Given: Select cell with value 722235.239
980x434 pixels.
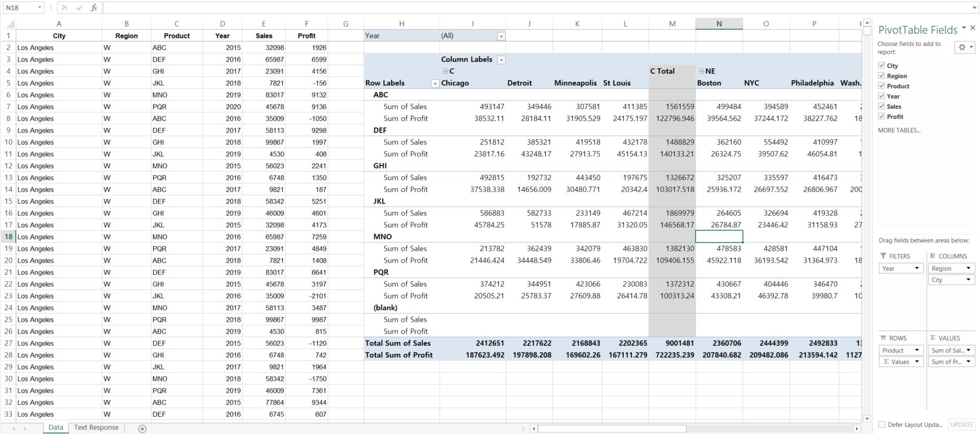Looking at the screenshot, I should pyautogui.click(x=672, y=355).
